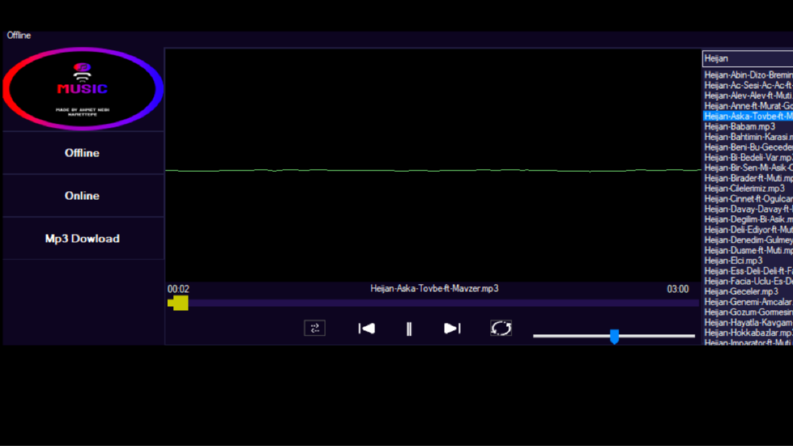
Task: Select Heijan-Gozum-Gormesin song
Action: pyautogui.click(x=748, y=313)
